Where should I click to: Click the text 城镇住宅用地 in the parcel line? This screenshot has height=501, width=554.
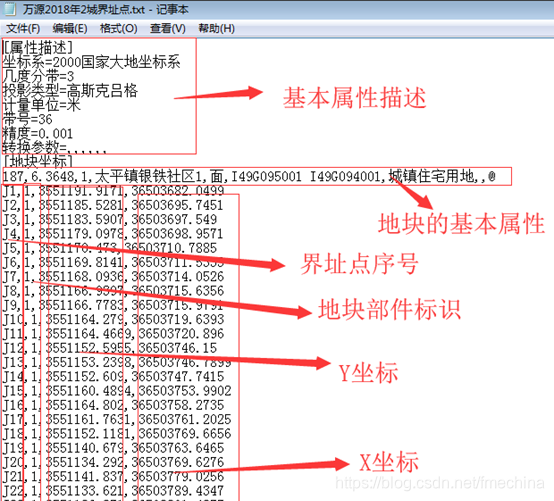pyautogui.click(x=431, y=176)
